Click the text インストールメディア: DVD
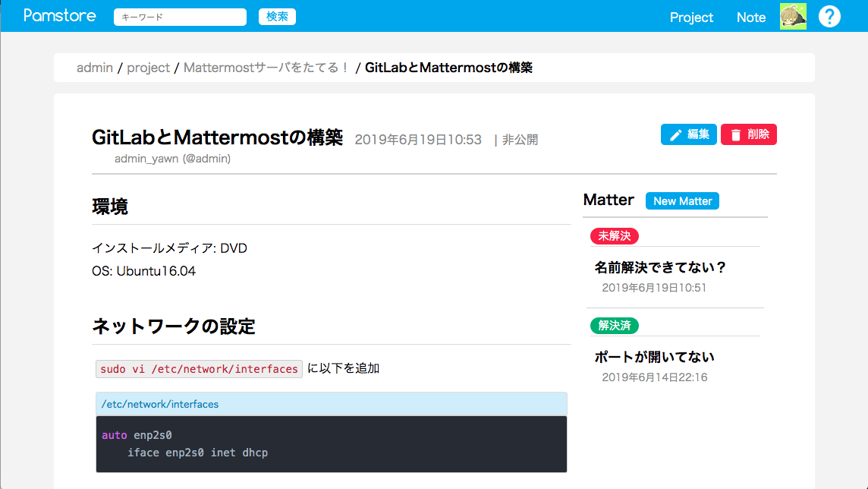Screen dimensions: 868x489 coord(169,248)
